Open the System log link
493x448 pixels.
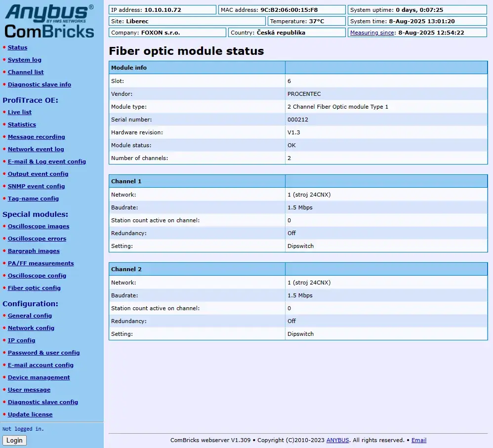pyautogui.click(x=25, y=60)
